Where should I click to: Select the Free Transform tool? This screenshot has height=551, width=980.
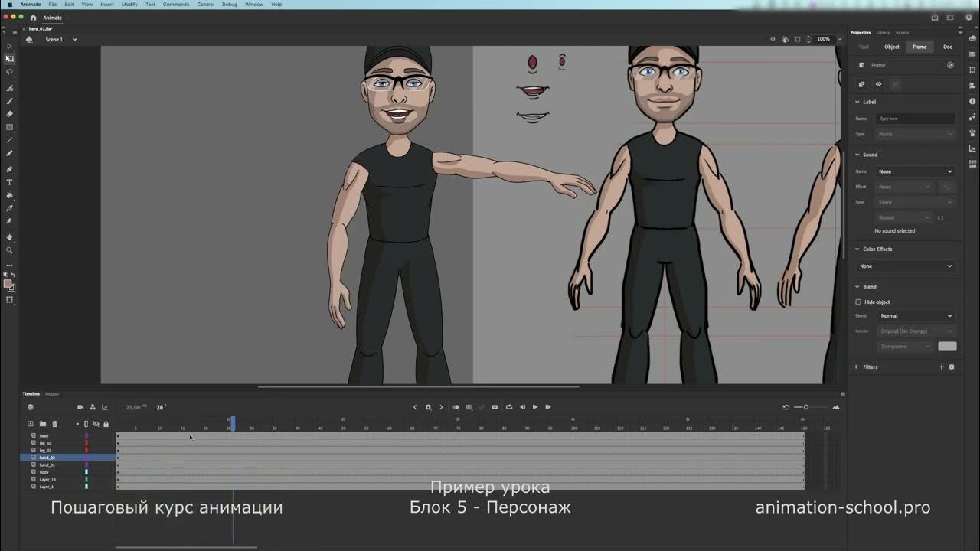coord(9,59)
